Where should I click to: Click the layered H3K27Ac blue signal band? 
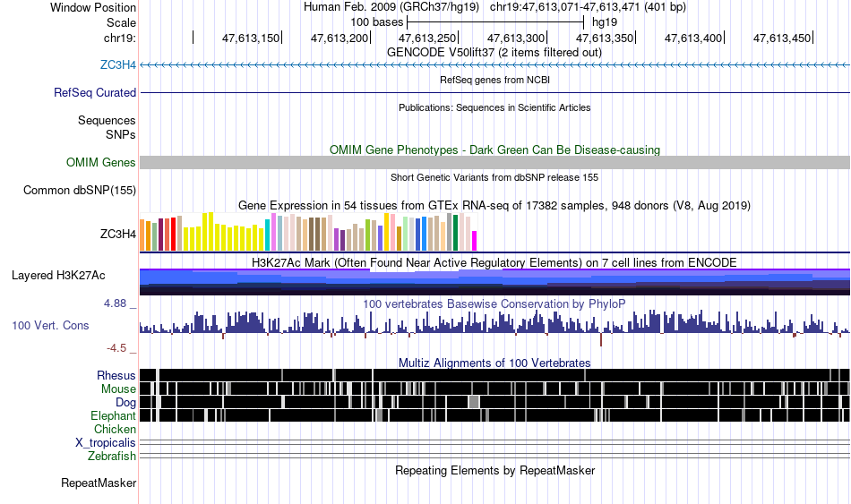(495, 282)
